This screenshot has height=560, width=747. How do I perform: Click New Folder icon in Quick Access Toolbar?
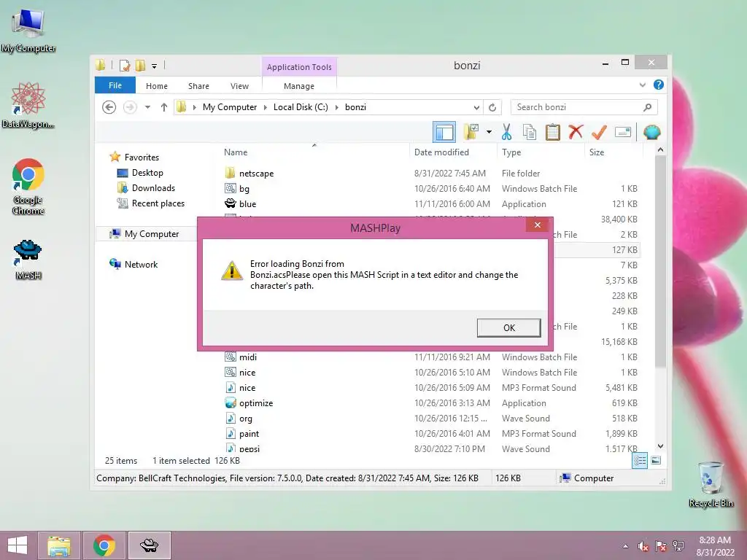click(x=141, y=65)
